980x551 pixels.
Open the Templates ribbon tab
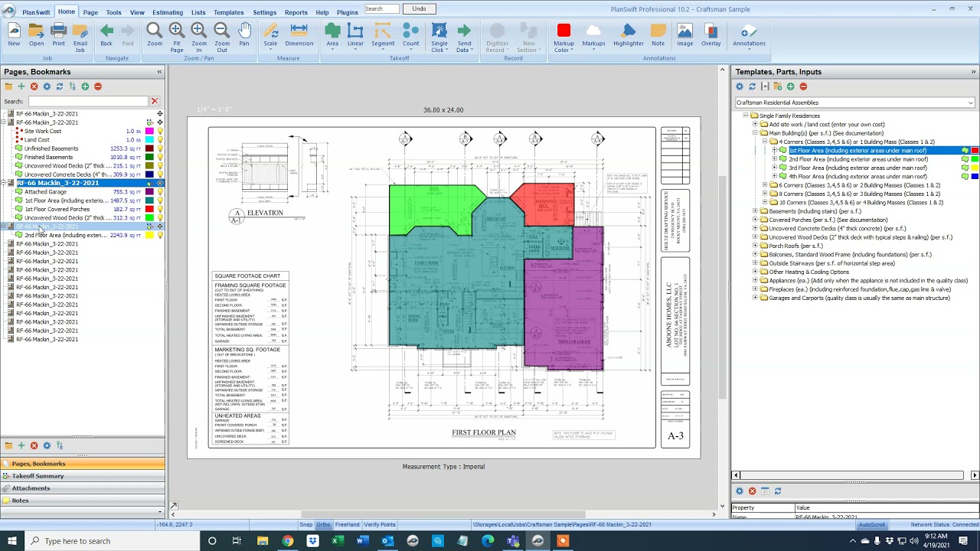tap(228, 12)
